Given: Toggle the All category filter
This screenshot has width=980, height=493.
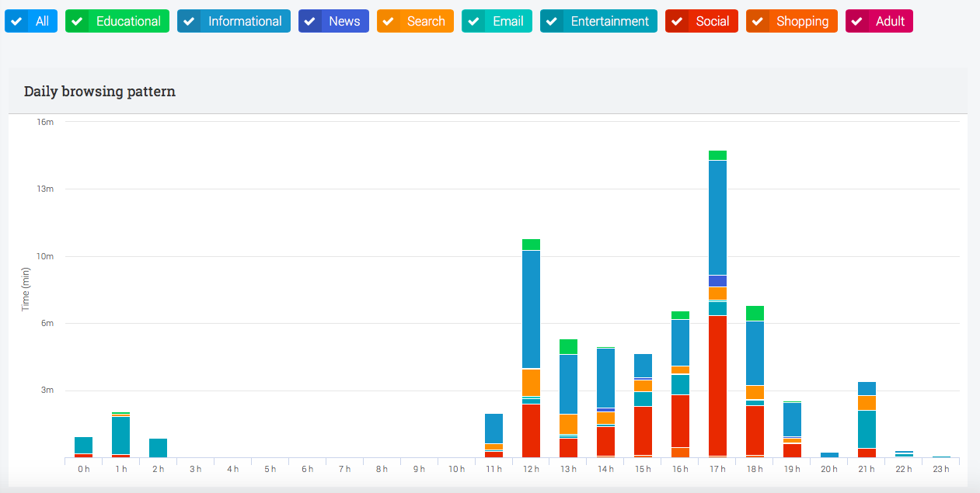Looking at the screenshot, I should pos(31,21).
